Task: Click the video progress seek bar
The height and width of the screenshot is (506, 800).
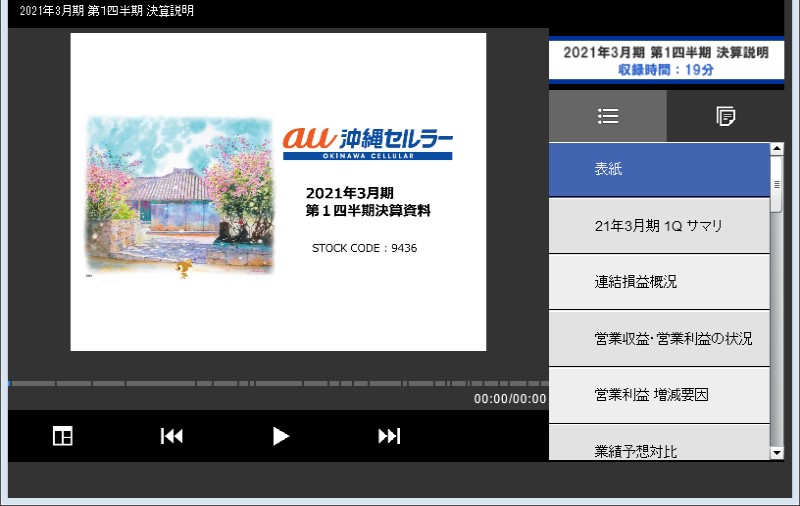Action: coord(278,383)
